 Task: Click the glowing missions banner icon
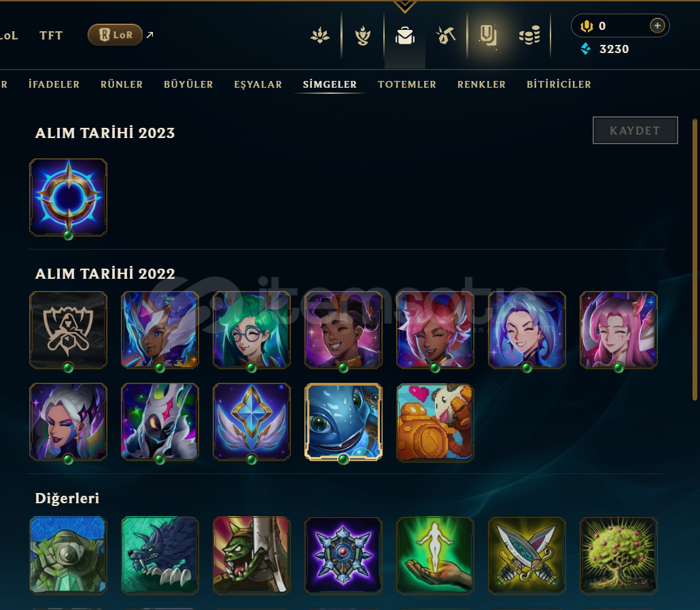pos(488,35)
